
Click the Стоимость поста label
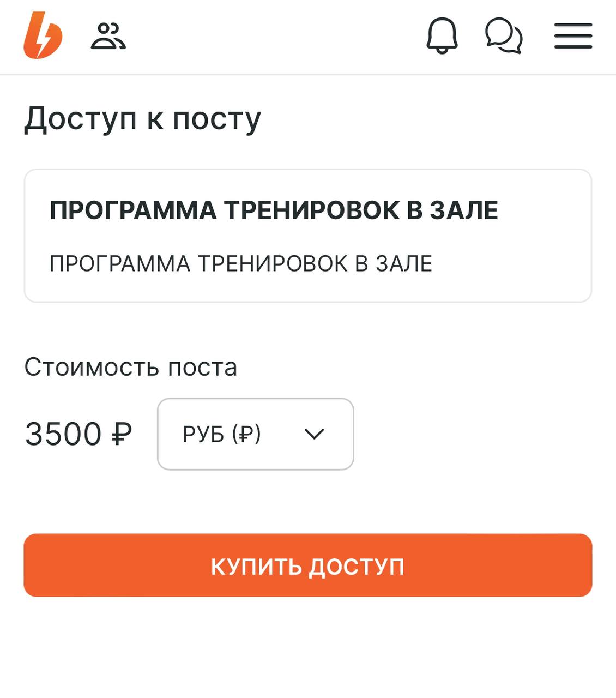pyautogui.click(x=131, y=368)
